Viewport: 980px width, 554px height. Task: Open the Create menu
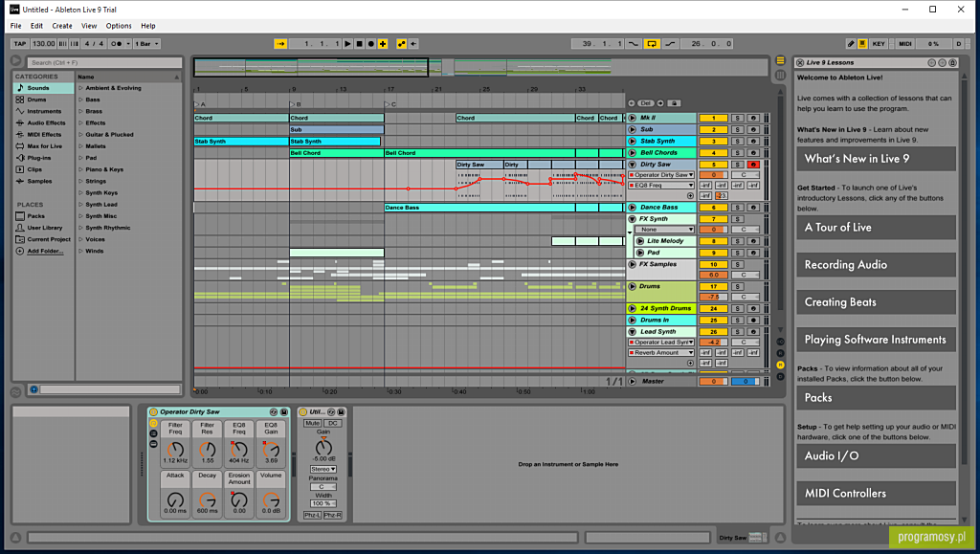pyautogui.click(x=62, y=26)
